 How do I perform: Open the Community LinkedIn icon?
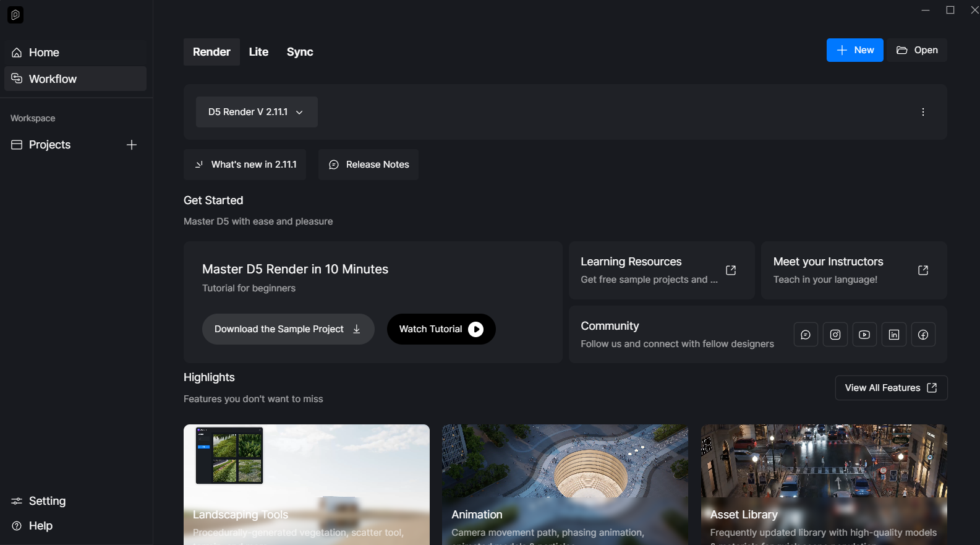tap(893, 335)
